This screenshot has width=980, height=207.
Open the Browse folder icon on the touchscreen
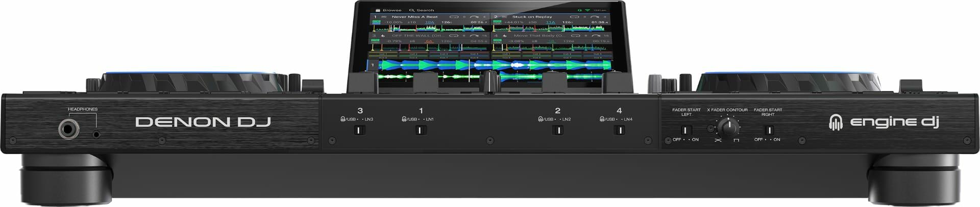[x=378, y=10]
